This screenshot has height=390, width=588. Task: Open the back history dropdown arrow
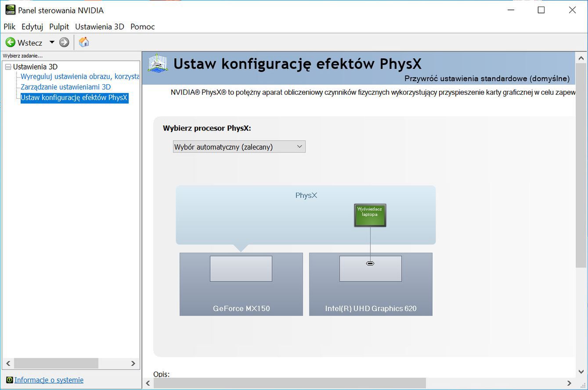(x=52, y=43)
